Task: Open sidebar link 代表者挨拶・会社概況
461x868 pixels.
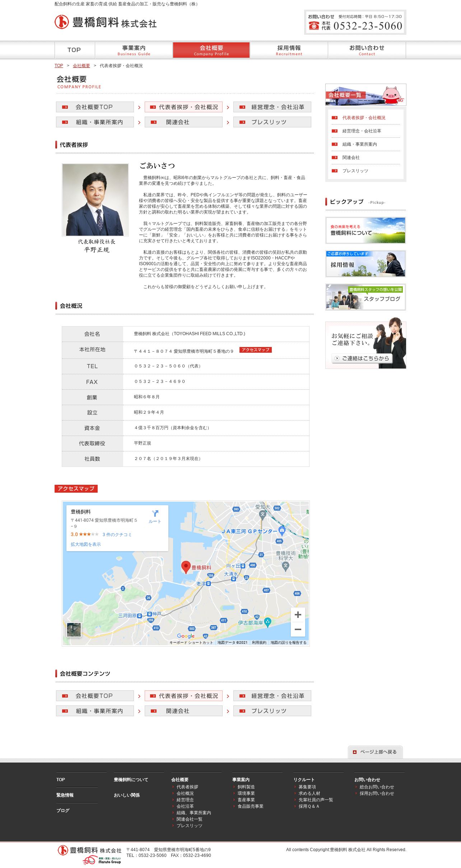Action: coord(364,118)
